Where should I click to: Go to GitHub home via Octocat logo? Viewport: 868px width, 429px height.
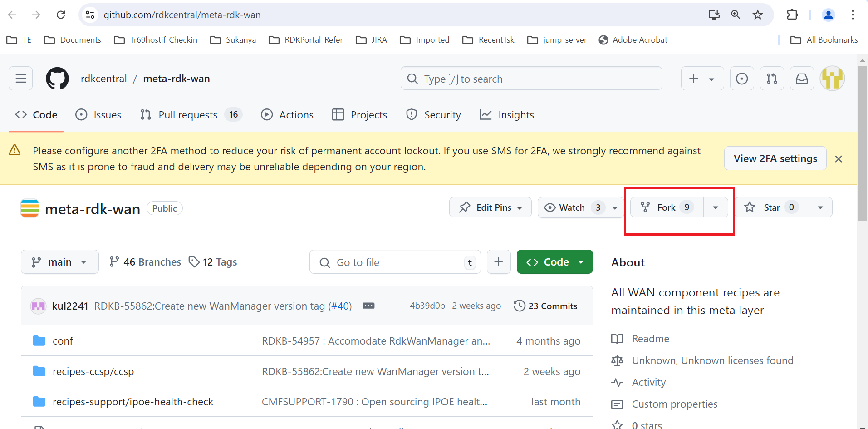coord(57,79)
